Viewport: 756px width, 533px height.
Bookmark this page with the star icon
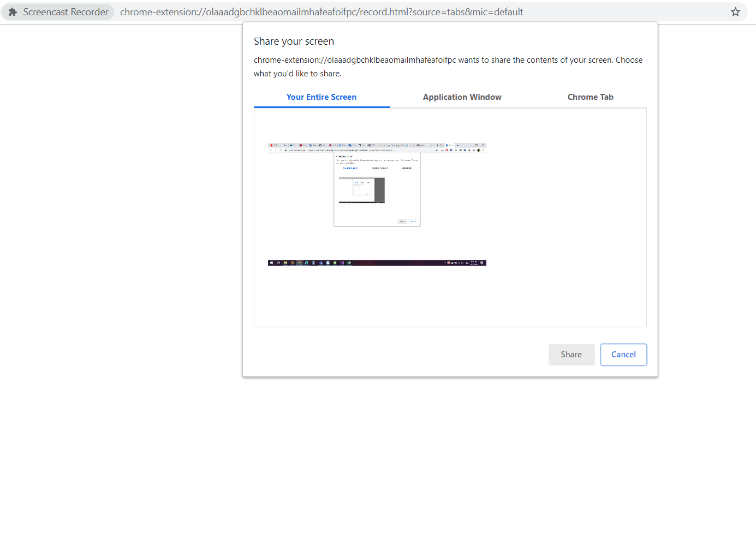click(735, 12)
